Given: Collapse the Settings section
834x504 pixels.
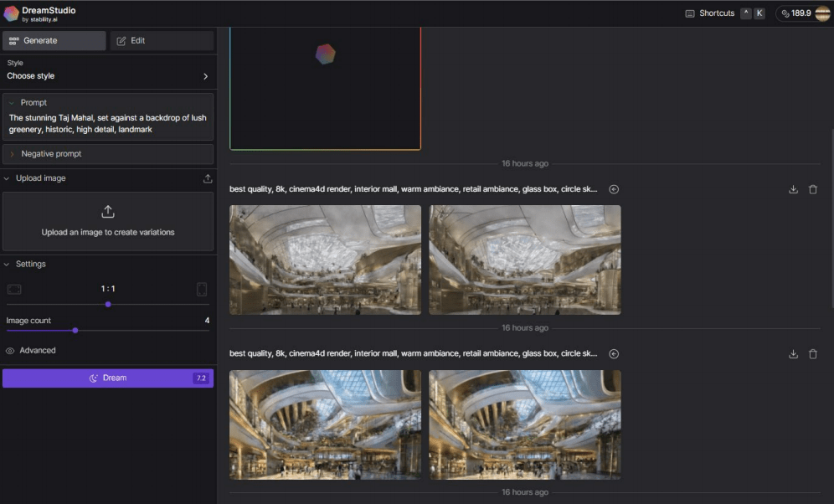Looking at the screenshot, I should coord(30,265).
